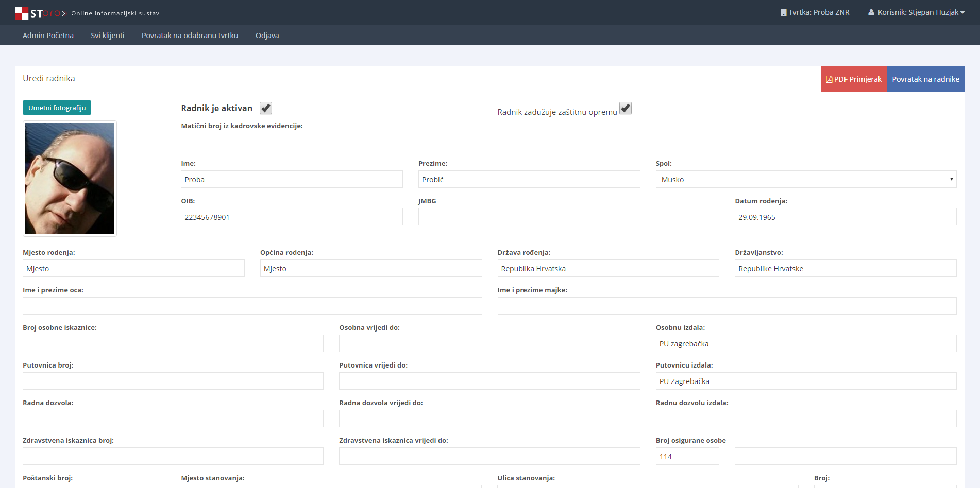Click Povratak na radnike button
Screen dimensions: 980x488
coord(925,79)
